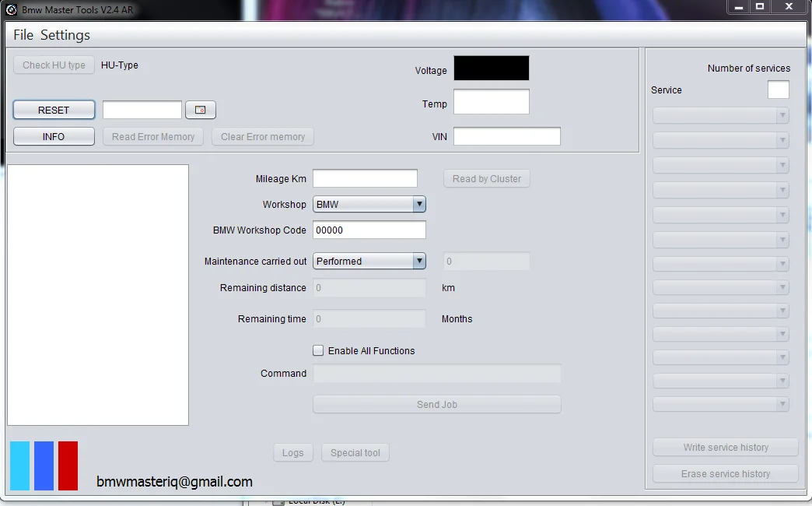Open the first service dropdown in right panel
The image size is (812, 506).
point(721,116)
